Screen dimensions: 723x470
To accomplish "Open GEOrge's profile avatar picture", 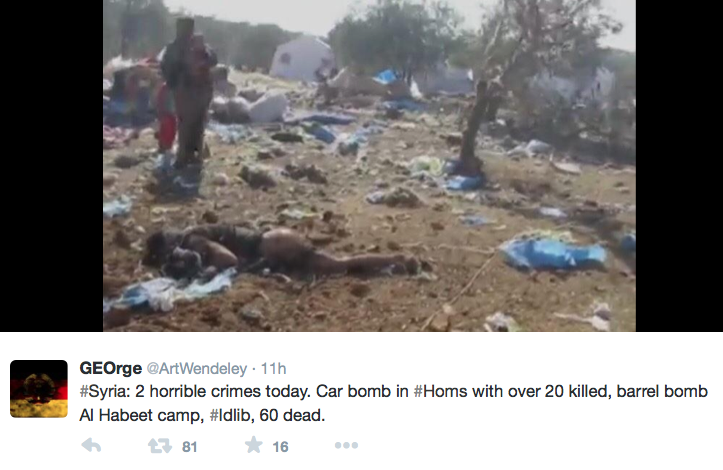I will (39, 389).
